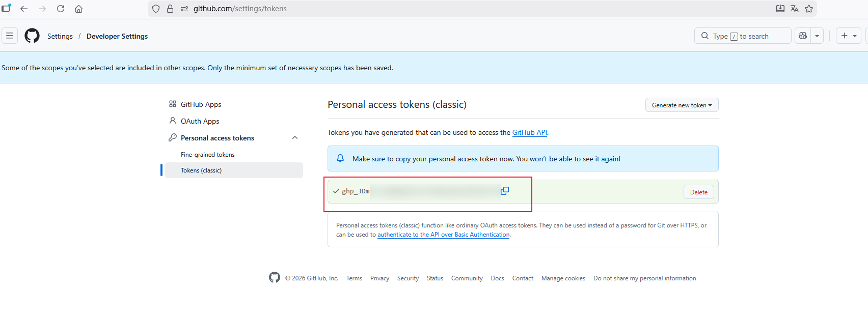Go to browser home page icon

[x=79, y=9]
